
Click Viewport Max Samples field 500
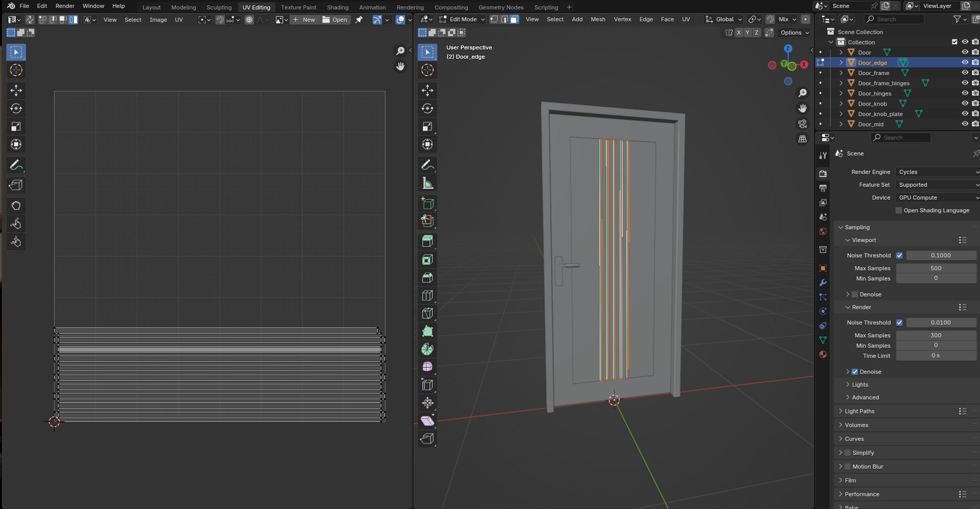(936, 268)
